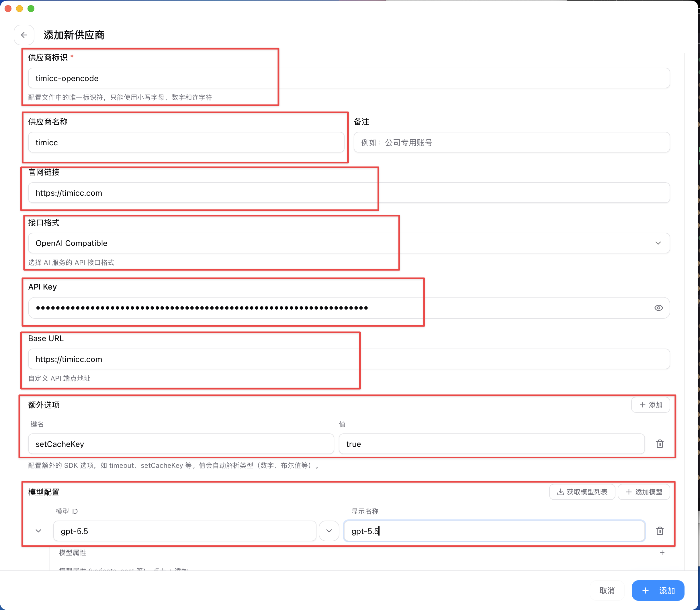Delete the setCacheKey extra option row
This screenshot has height=610, width=700.
pos(660,444)
